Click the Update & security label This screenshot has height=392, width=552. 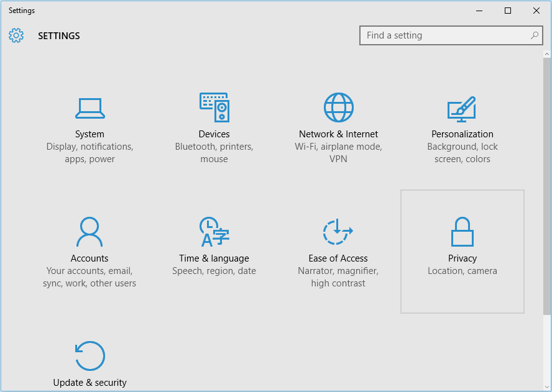pos(90,383)
